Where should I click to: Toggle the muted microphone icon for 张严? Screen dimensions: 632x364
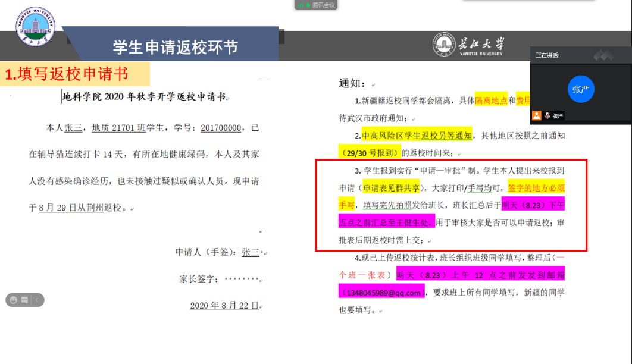tap(546, 115)
